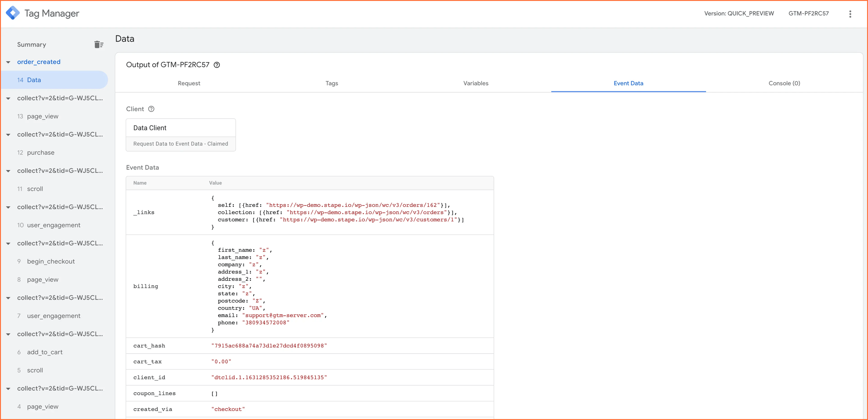The image size is (868, 420).
Task: Click the Name column header
Action: pos(140,183)
